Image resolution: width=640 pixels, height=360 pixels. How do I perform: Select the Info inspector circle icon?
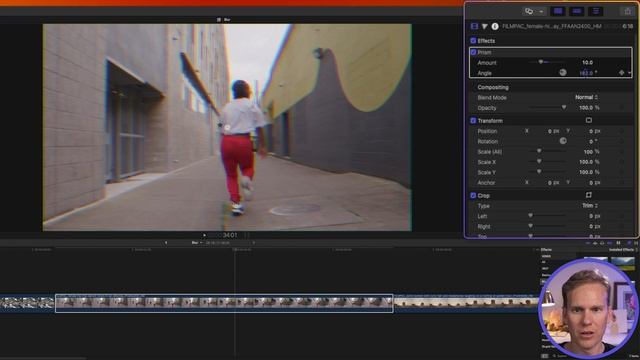pyautogui.click(x=495, y=26)
